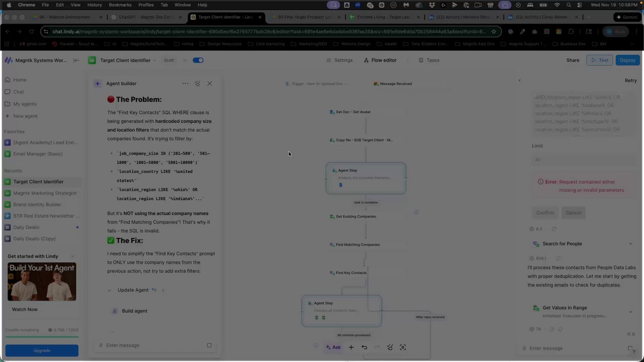This screenshot has height=362, width=644.
Task: Expand the Update Agent step
Action: click(x=163, y=290)
